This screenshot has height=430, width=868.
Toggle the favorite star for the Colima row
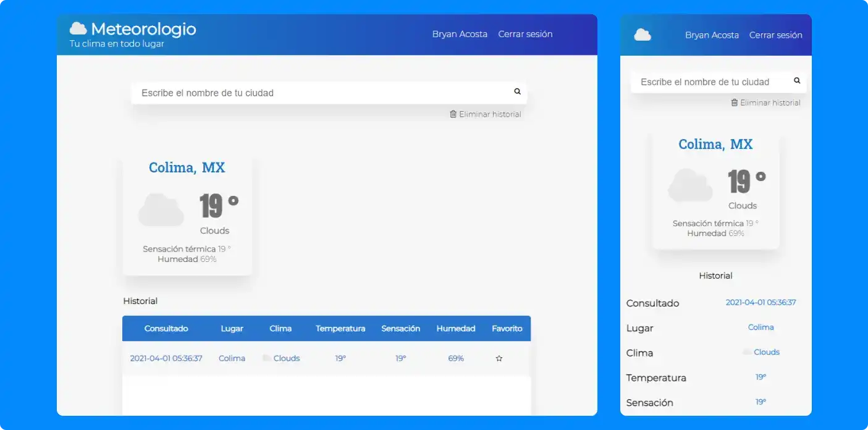499,358
